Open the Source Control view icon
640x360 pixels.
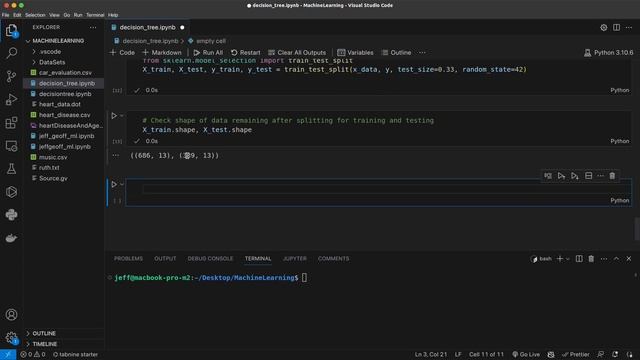11,76
